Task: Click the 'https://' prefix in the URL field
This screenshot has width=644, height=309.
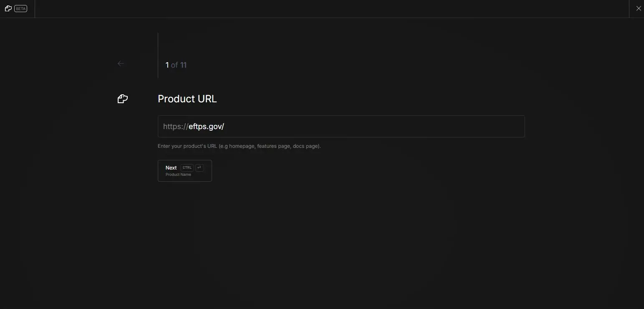Action: pos(176,127)
